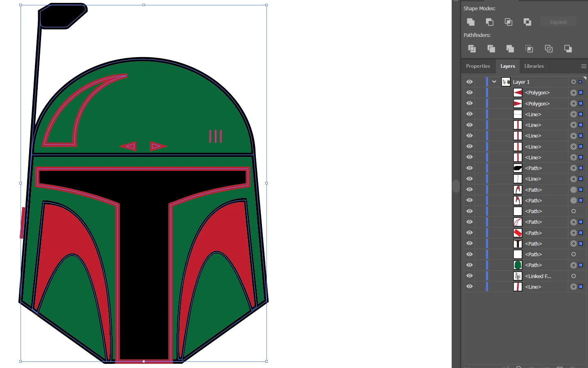Click target circle of black flag Path row
Image resolution: width=588 pixels, height=368 pixels.
point(574,168)
